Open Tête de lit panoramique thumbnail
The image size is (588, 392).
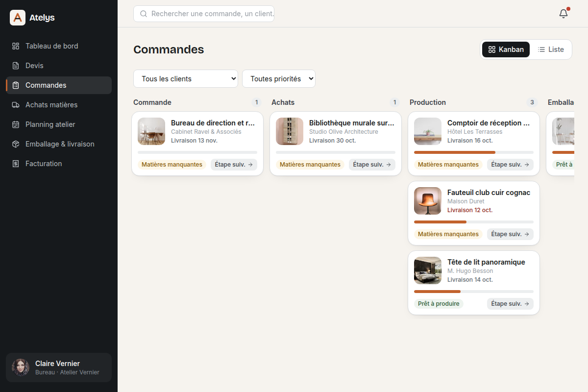coord(428,270)
